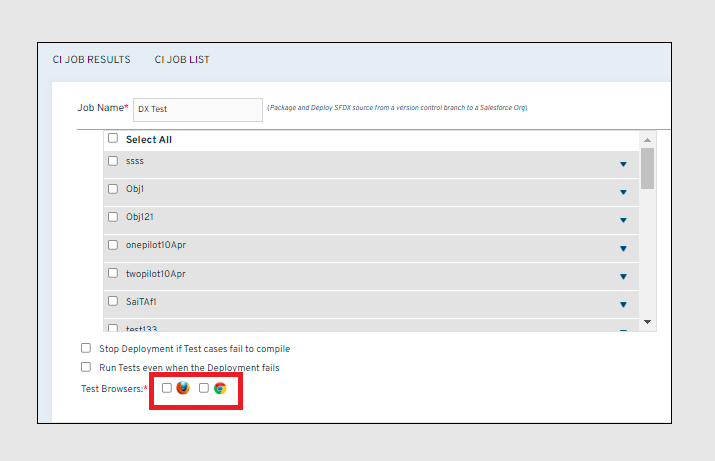This screenshot has height=461, width=715.
Task: Expand the ssss row dropdown arrow
Action: (622, 164)
